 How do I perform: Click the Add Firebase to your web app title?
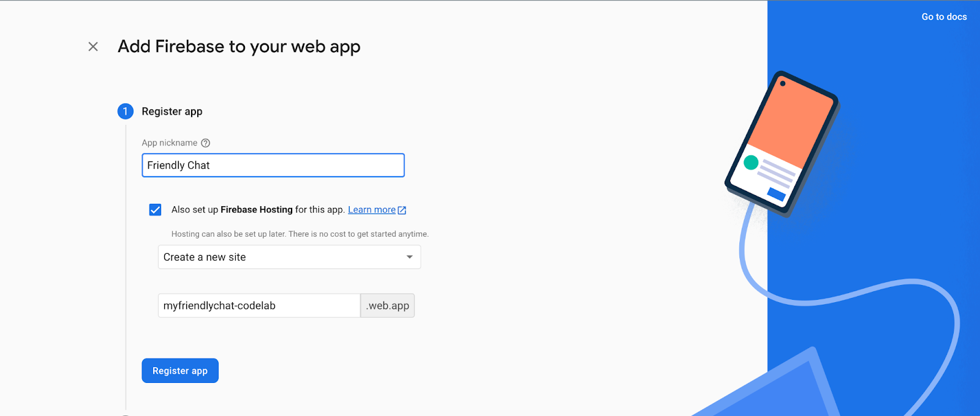click(x=239, y=46)
